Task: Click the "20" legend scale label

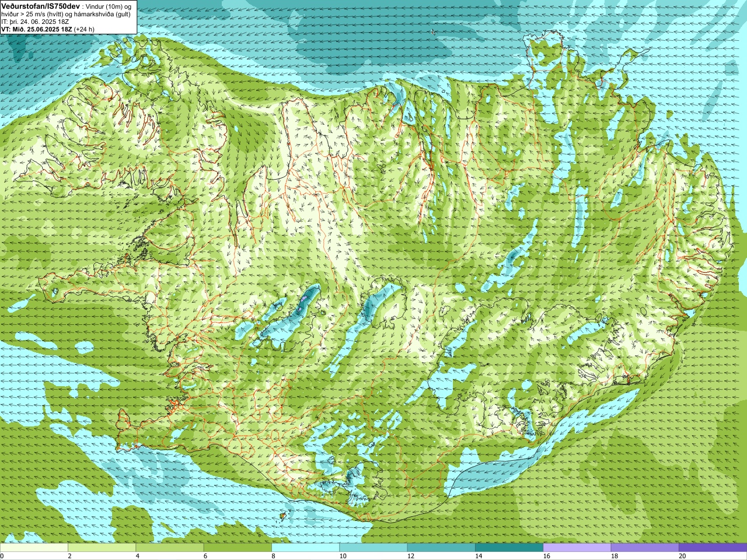Action: coord(682,556)
